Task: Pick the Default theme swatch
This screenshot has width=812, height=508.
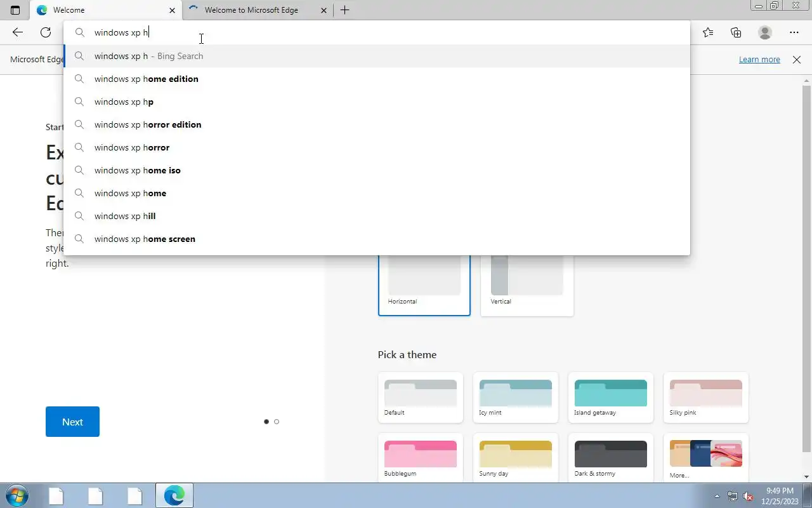Action: [x=421, y=398]
